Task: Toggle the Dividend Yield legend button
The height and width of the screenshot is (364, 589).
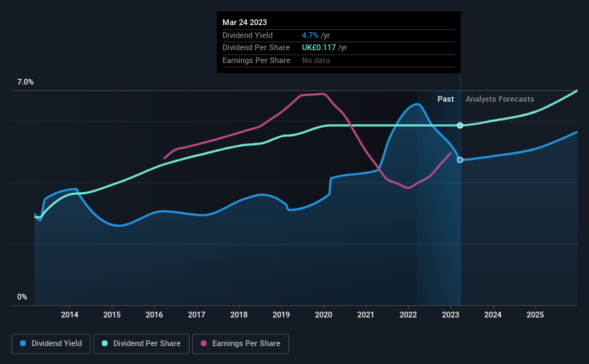Action: pos(51,344)
